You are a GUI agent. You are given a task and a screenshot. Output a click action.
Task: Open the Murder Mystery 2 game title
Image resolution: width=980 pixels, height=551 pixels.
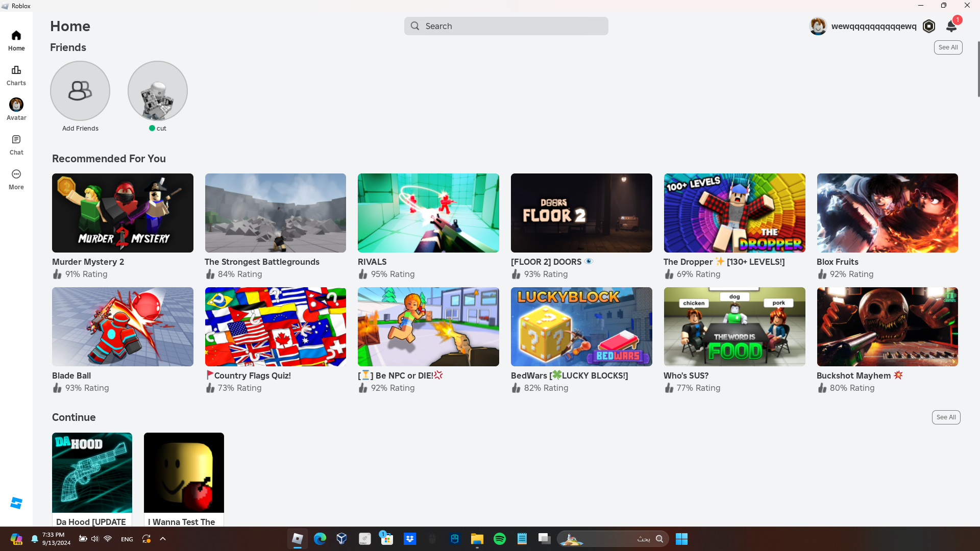click(88, 262)
